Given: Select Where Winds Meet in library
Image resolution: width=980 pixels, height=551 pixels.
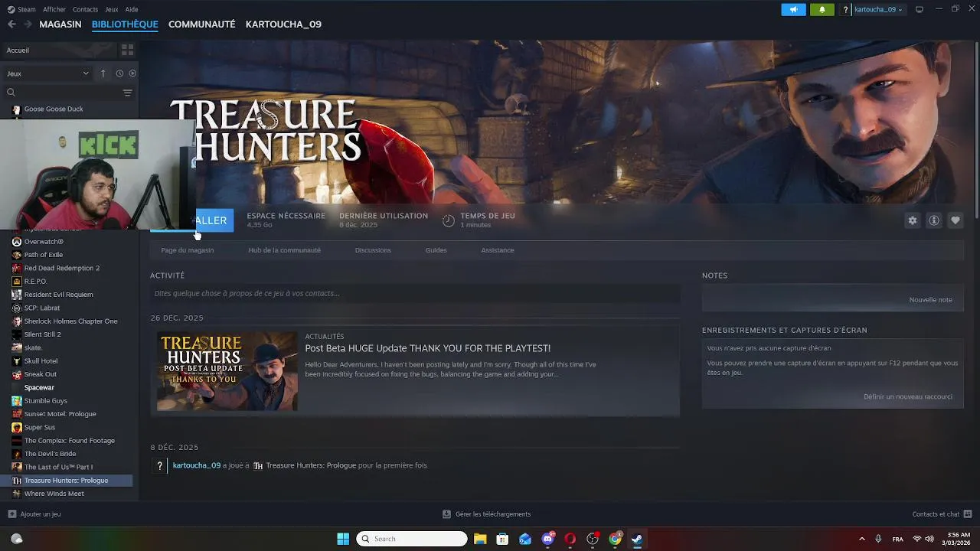Looking at the screenshot, I should [54, 494].
